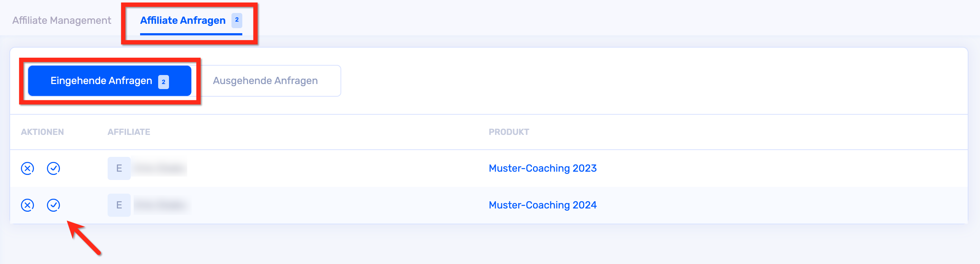
Task: Approve the Muster-Coaching 2024 request
Action: click(53, 205)
